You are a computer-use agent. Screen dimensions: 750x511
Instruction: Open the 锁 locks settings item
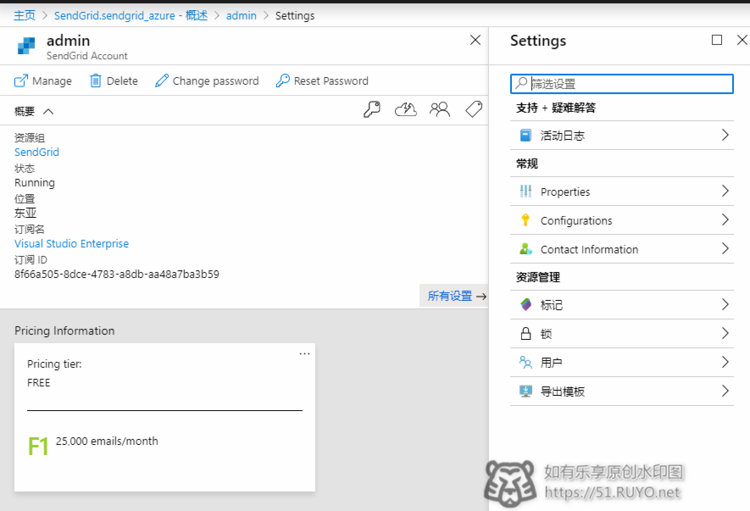[x=621, y=333]
